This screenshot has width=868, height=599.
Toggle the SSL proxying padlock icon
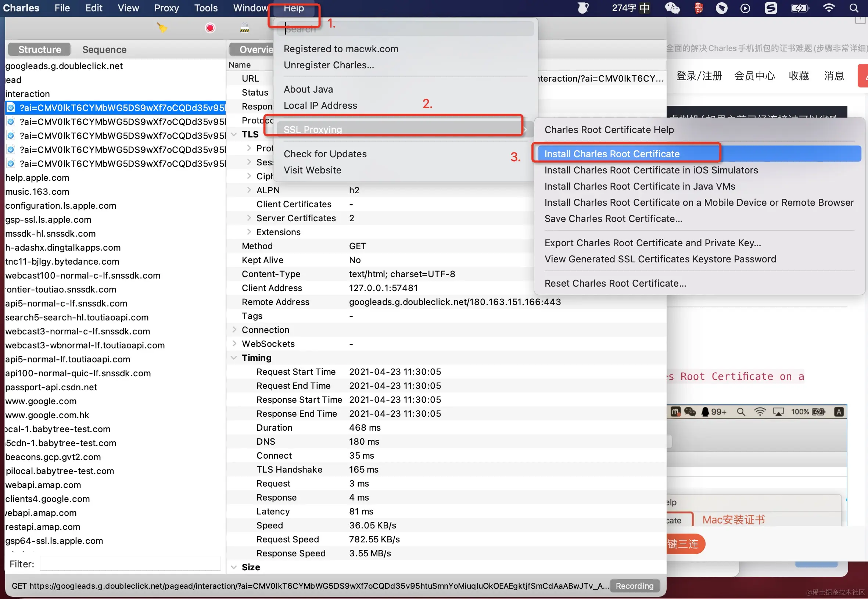coord(245,28)
